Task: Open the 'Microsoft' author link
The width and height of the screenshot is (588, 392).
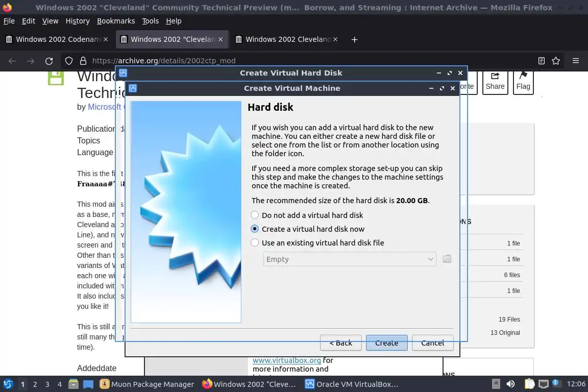Action: (104, 107)
